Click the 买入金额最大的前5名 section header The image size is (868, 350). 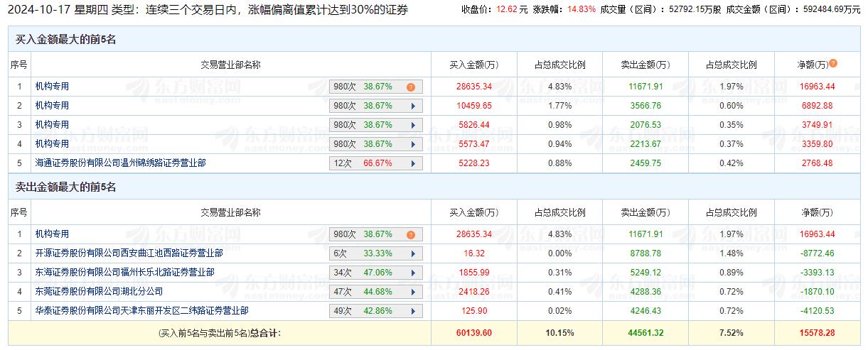[x=65, y=40]
